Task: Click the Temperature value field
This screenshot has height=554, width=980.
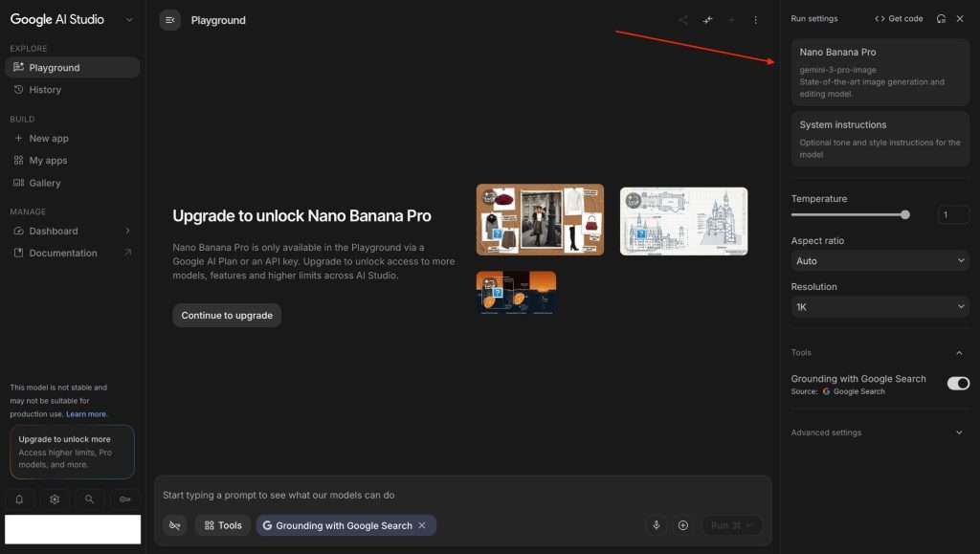Action: 953,215
